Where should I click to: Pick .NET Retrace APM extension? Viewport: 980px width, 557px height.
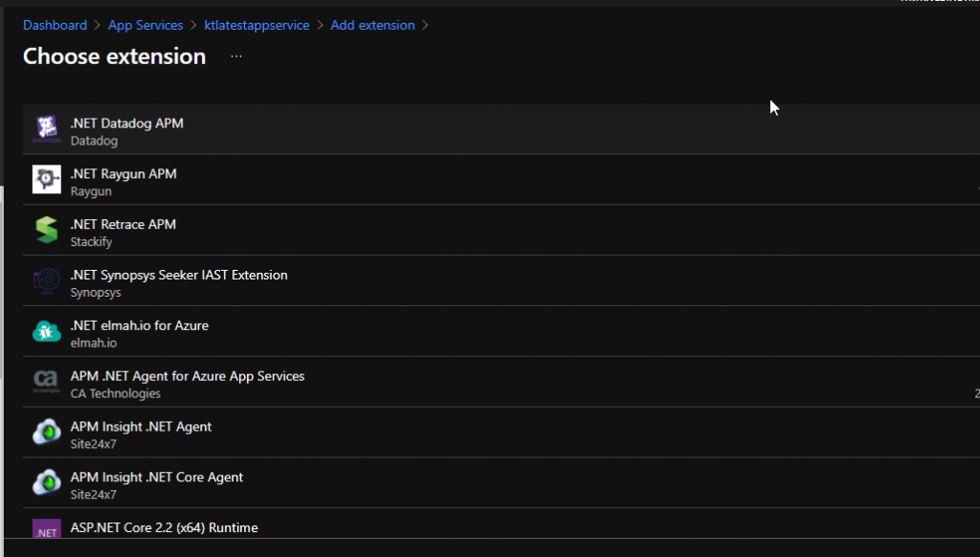[x=123, y=224]
